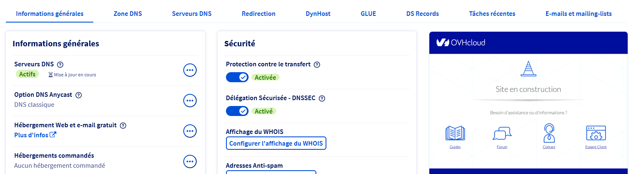
Task: Click the help icon beside Délégation Sécurisée - DNSSEC
Action: coord(322,98)
